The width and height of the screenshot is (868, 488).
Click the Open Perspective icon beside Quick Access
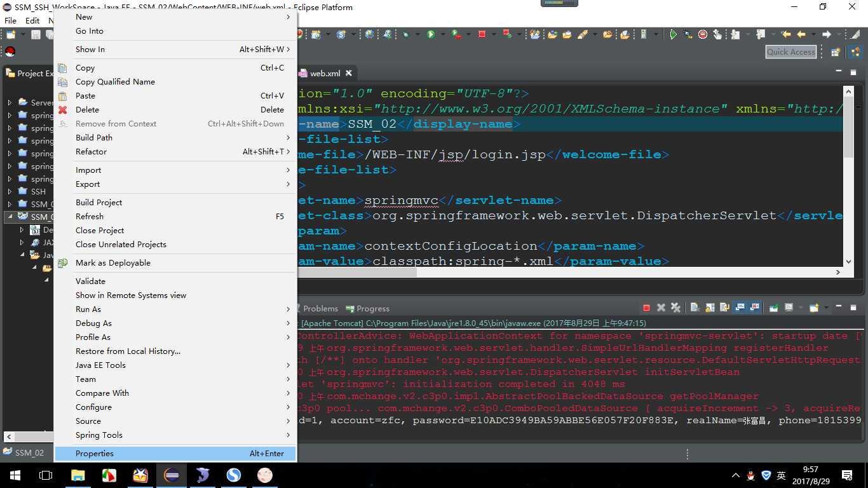[x=836, y=52]
